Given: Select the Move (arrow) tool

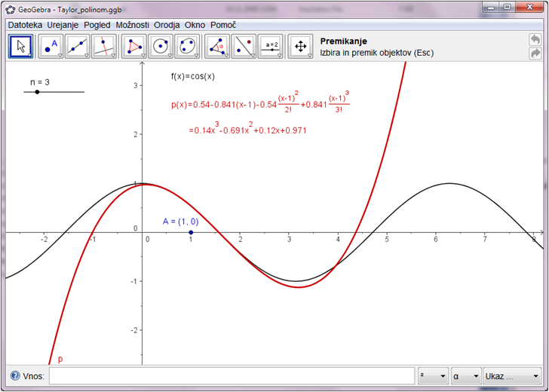Looking at the screenshot, I should pos(20,46).
